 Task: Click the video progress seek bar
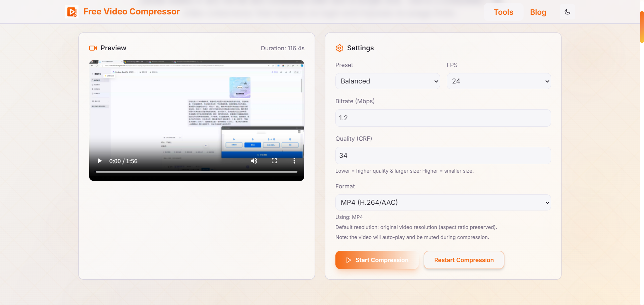click(x=197, y=172)
